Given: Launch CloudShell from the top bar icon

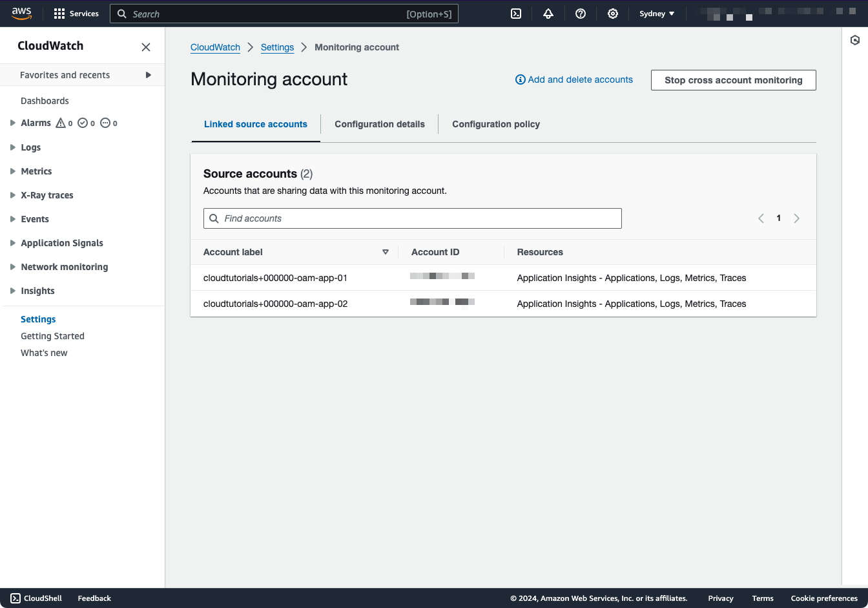Looking at the screenshot, I should 516,14.
